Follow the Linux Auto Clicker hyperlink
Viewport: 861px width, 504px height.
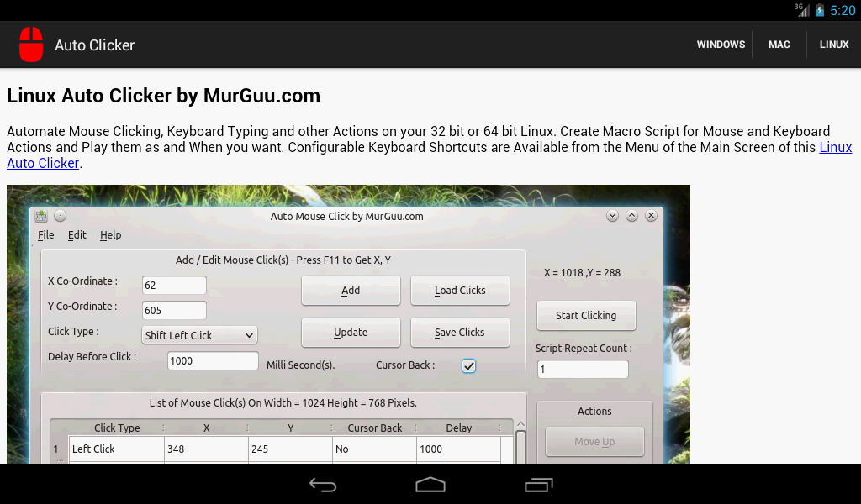(x=835, y=148)
